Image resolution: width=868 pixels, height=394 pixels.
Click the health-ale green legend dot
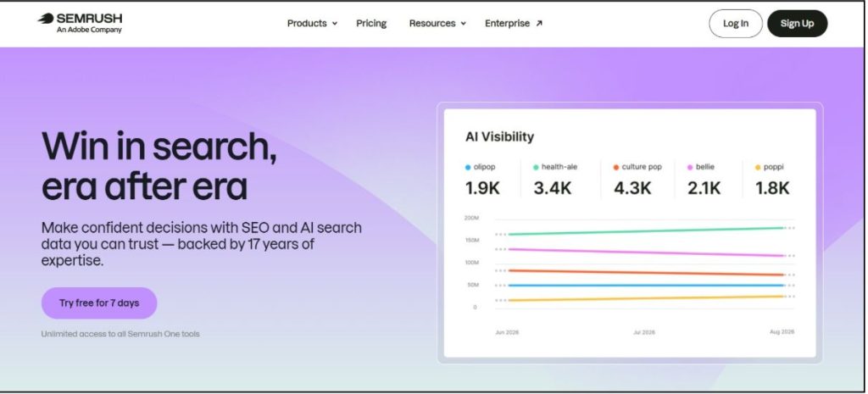(536, 167)
